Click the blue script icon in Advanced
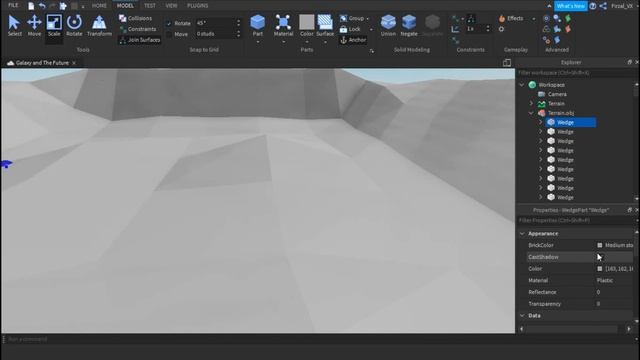Viewport: 640px width, 360px height. pos(557,40)
